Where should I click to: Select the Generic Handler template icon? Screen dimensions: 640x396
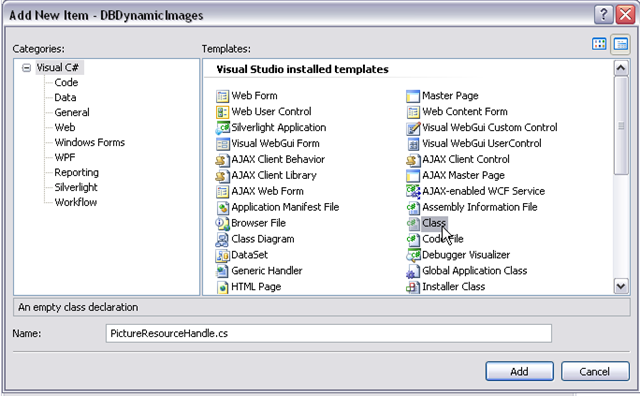[x=222, y=271]
